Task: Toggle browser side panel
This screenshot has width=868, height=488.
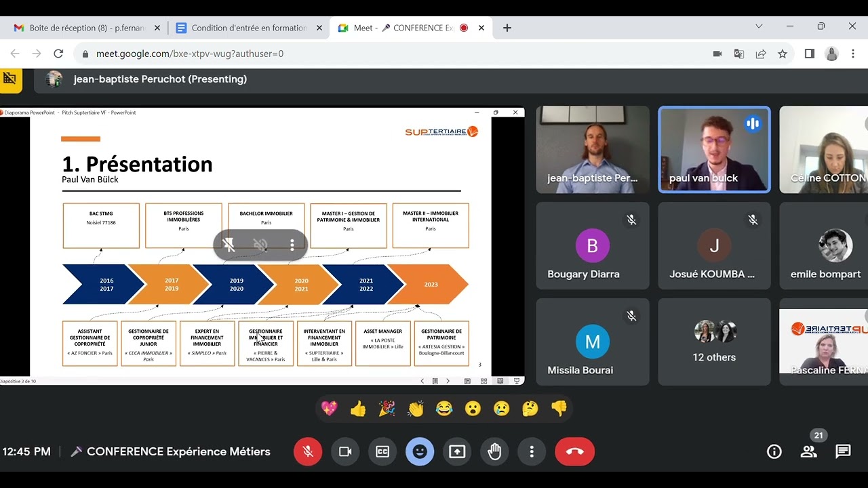Action: 810,54
